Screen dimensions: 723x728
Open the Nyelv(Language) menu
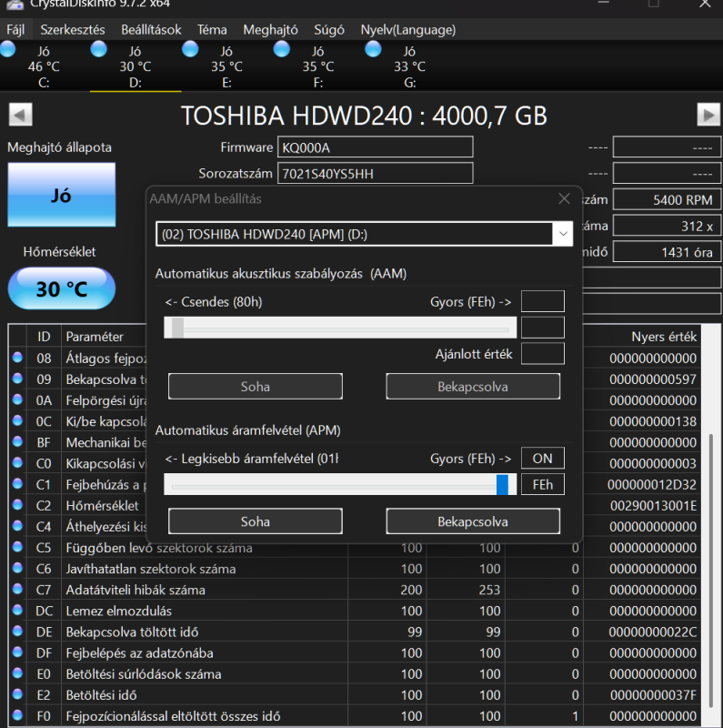(407, 29)
